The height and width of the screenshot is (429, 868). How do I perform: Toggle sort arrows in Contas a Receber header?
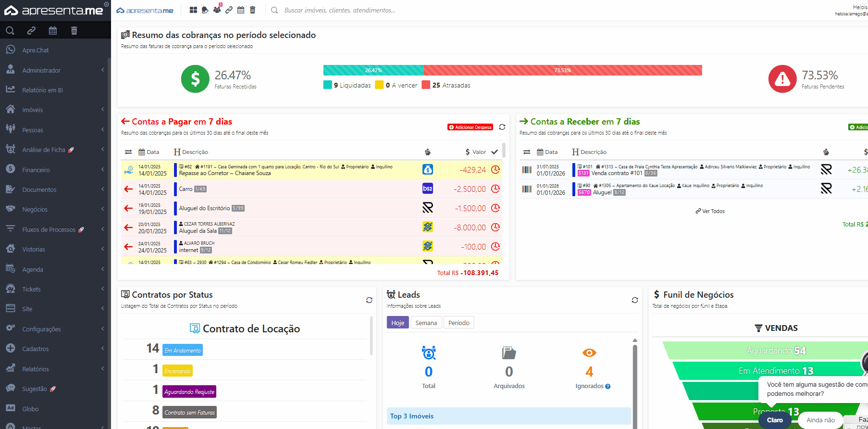click(527, 152)
